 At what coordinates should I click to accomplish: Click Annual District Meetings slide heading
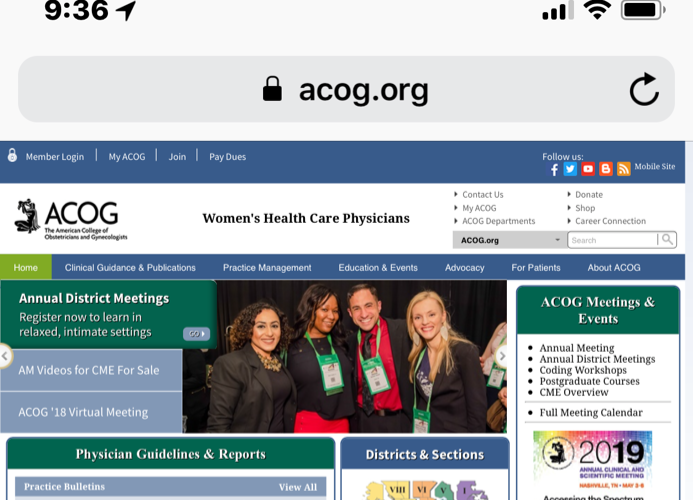[94, 298]
